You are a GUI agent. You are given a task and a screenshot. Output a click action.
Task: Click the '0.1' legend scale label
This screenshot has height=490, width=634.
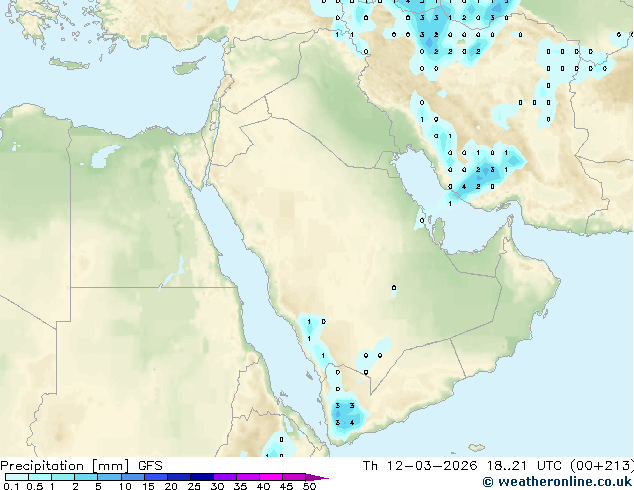point(11,486)
